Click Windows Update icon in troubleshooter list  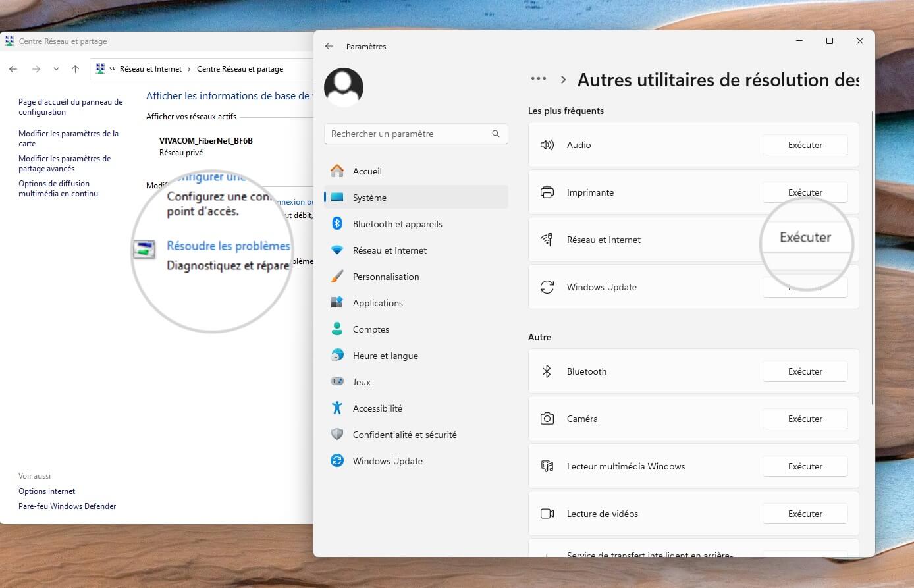547,287
